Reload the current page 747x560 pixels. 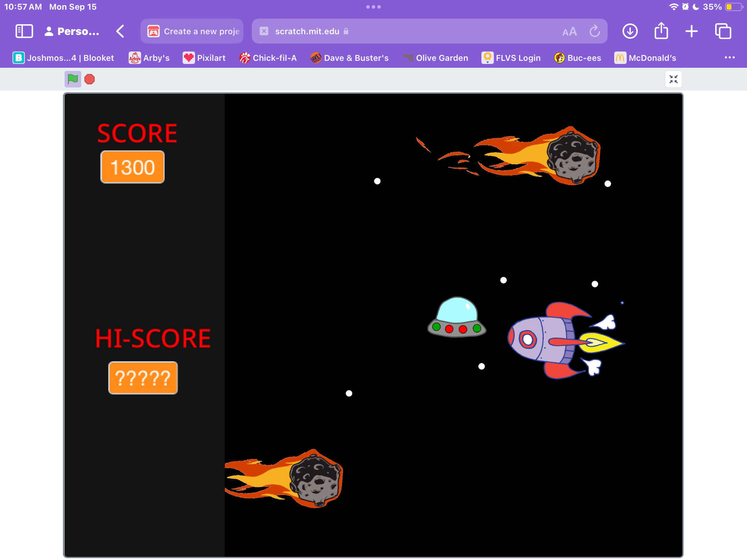coord(594,31)
